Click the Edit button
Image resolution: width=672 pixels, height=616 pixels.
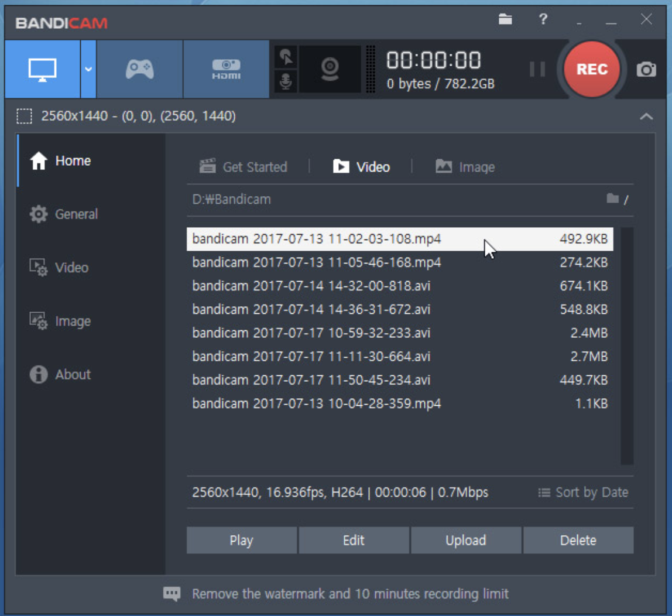coord(354,540)
